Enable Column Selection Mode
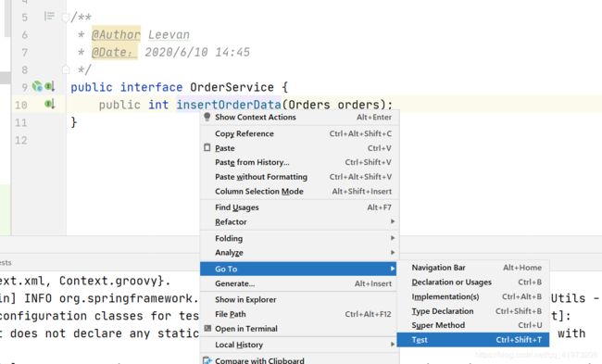 pyautogui.click(x=300, y=191)
